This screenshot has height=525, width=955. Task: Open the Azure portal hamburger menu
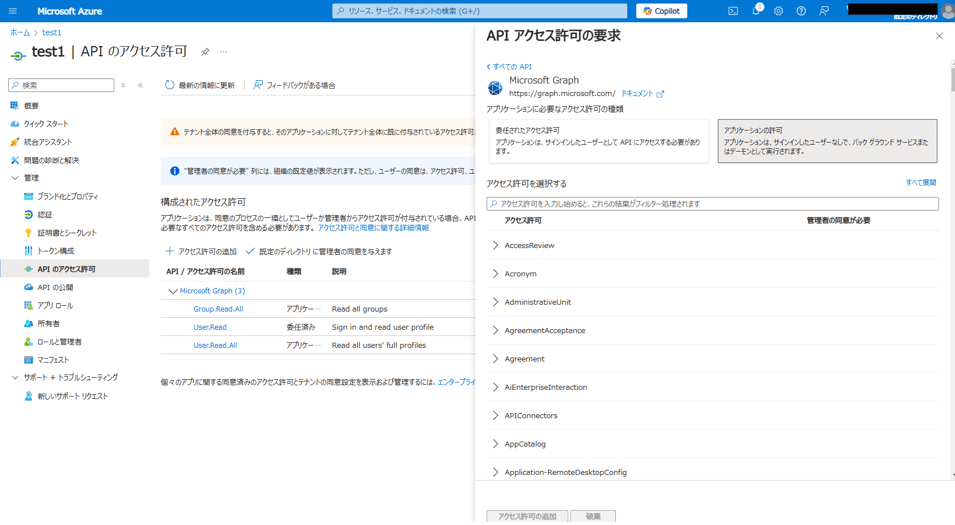(13, 11)
